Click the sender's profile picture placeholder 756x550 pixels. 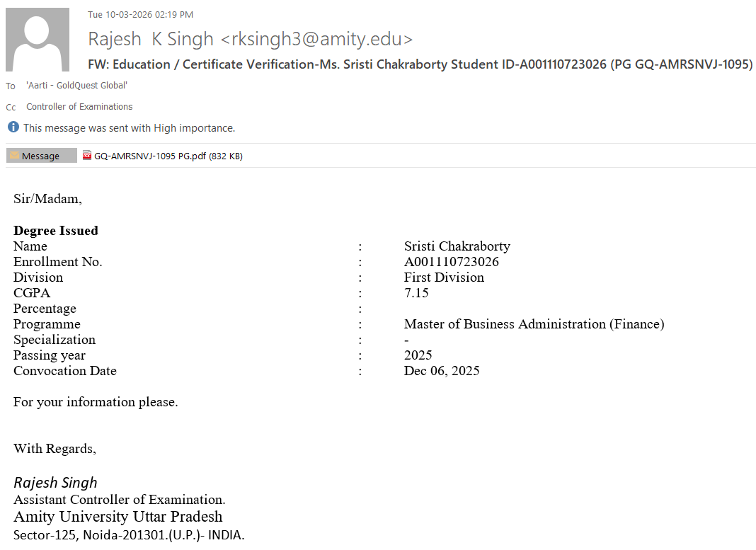38,40
